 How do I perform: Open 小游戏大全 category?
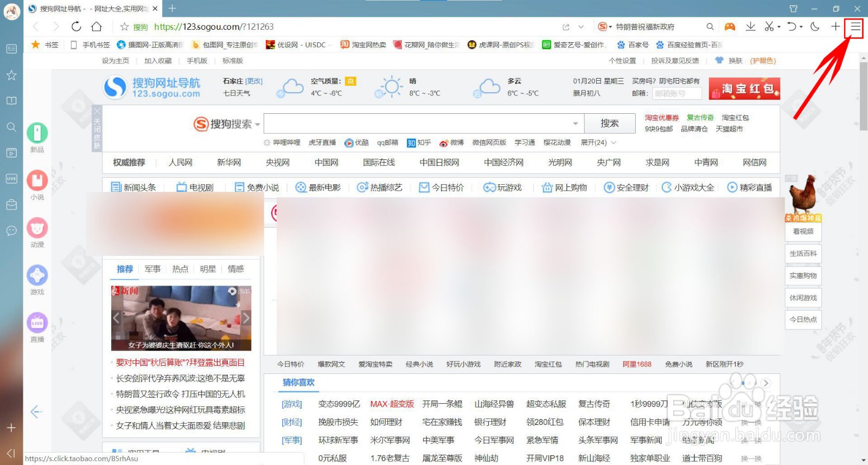(688, 188)
